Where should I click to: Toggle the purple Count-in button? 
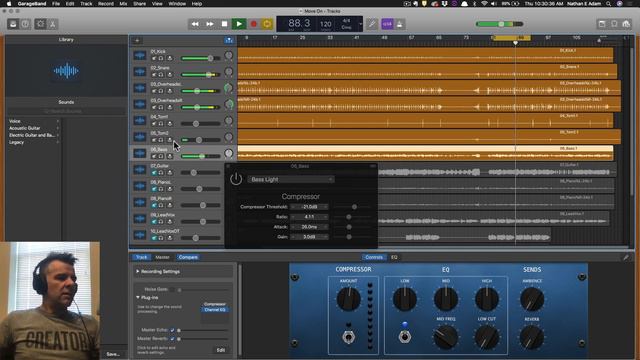387,24
